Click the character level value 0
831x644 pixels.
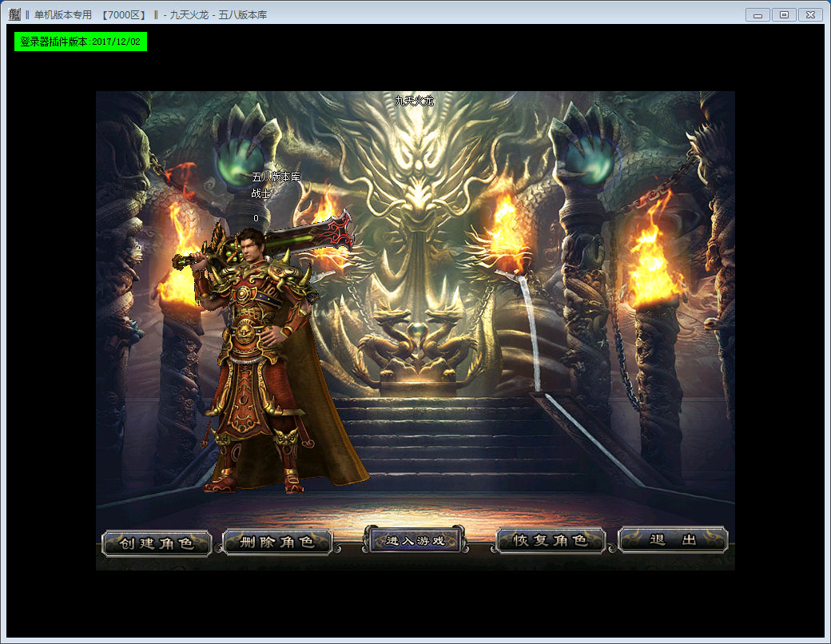(x=256, y=218)
